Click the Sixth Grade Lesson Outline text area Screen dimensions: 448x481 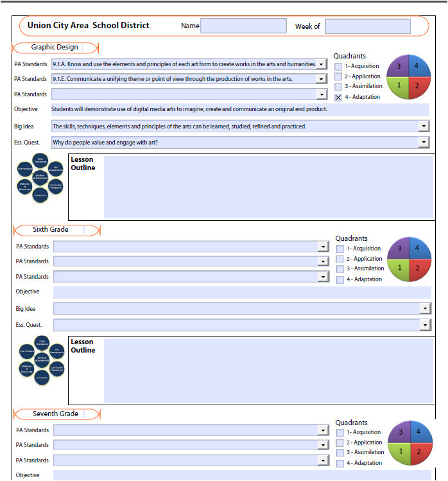(x=268, y=370)
